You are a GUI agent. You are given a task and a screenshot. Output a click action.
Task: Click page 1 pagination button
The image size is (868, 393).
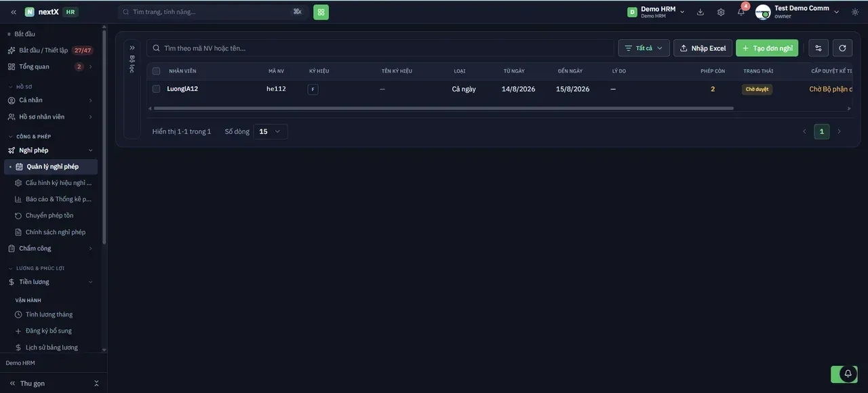[822, 131]
